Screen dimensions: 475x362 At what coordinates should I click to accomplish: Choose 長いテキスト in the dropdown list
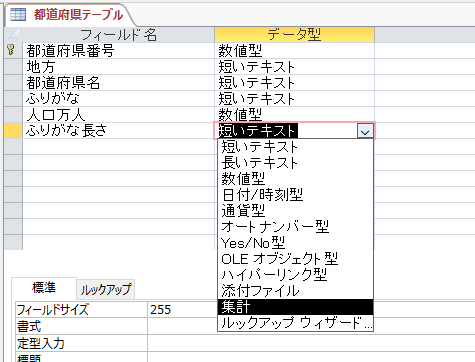(295, 163)
